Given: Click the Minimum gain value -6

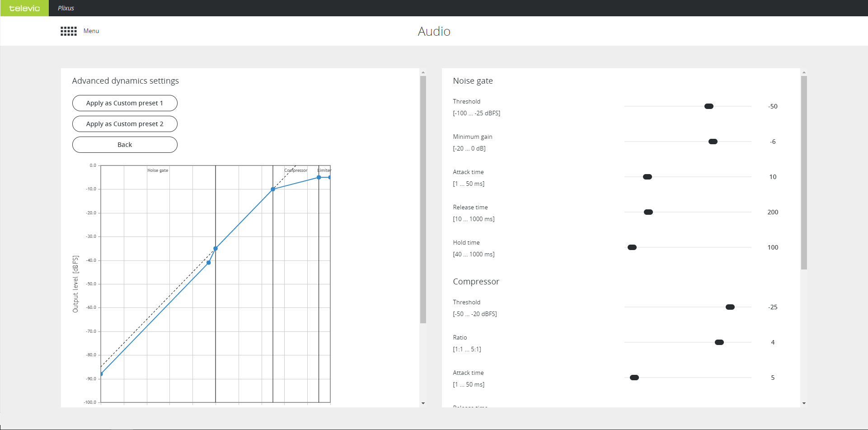Looking at the screenshot, I should click(773, 142).
